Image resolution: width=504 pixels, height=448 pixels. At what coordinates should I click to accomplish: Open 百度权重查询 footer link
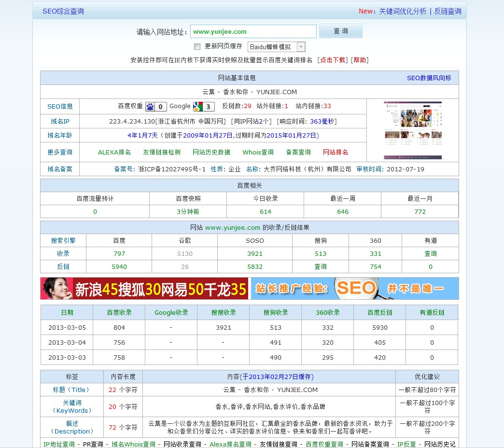click(324, 444)
